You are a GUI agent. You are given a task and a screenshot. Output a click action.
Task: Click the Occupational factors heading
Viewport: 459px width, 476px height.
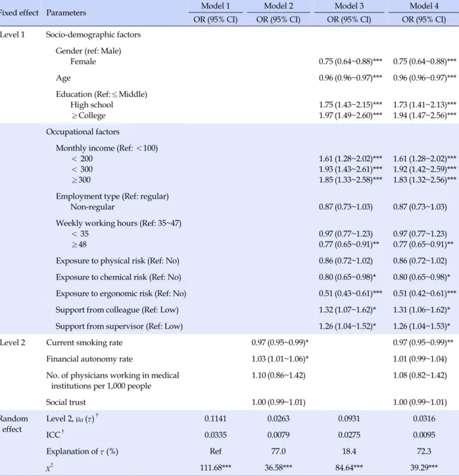point(83,132)
